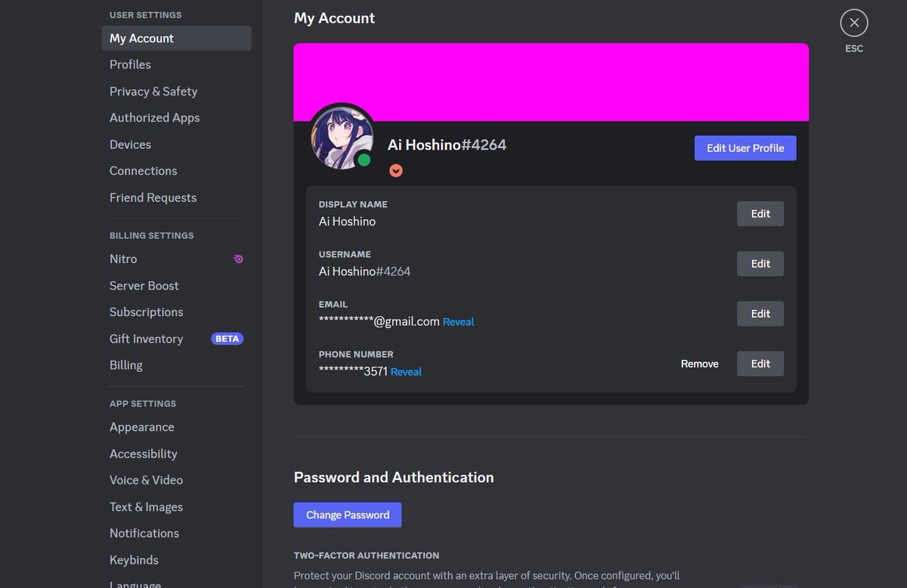The image size is (907, 588).
Task: Click the Nitro swirl icon in sidebar
Action: 238,259
